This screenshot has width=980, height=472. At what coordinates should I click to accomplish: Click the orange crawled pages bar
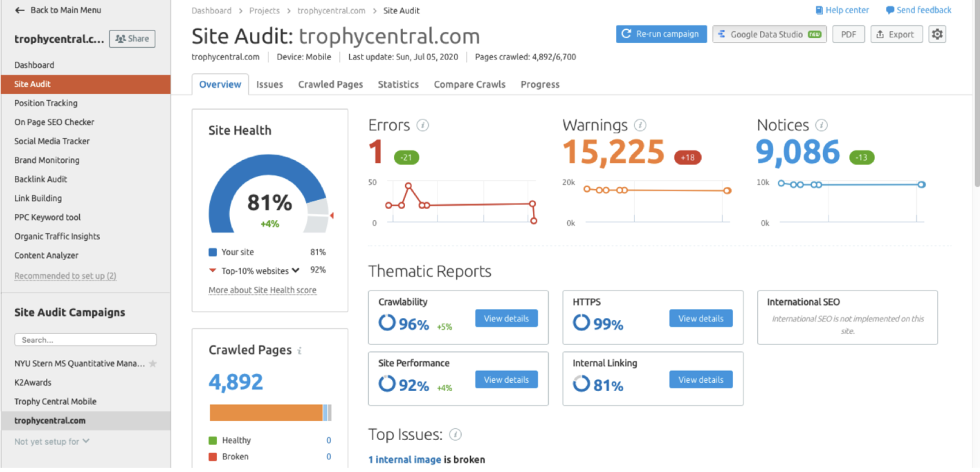(x=266, y=413)
